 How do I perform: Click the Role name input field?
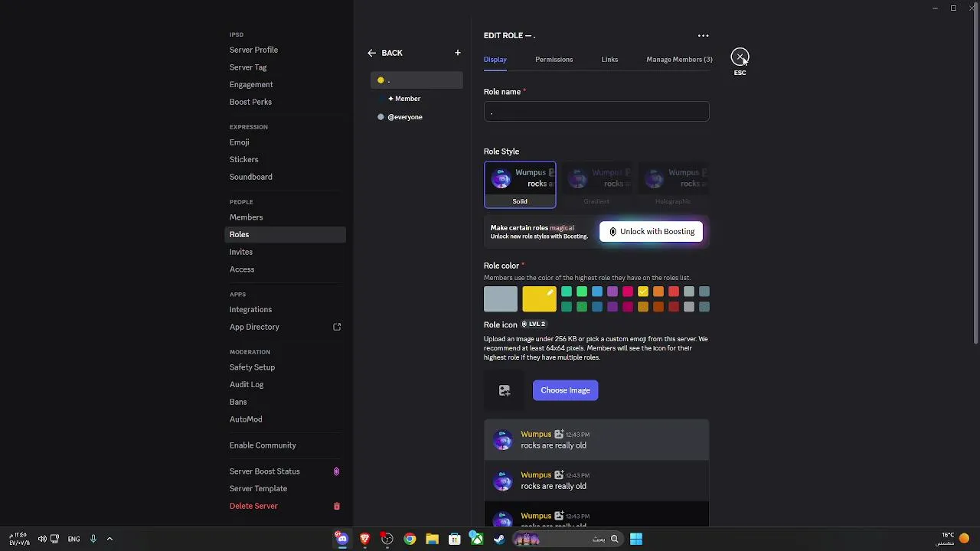pyautogui.click(x=596, y=112)
